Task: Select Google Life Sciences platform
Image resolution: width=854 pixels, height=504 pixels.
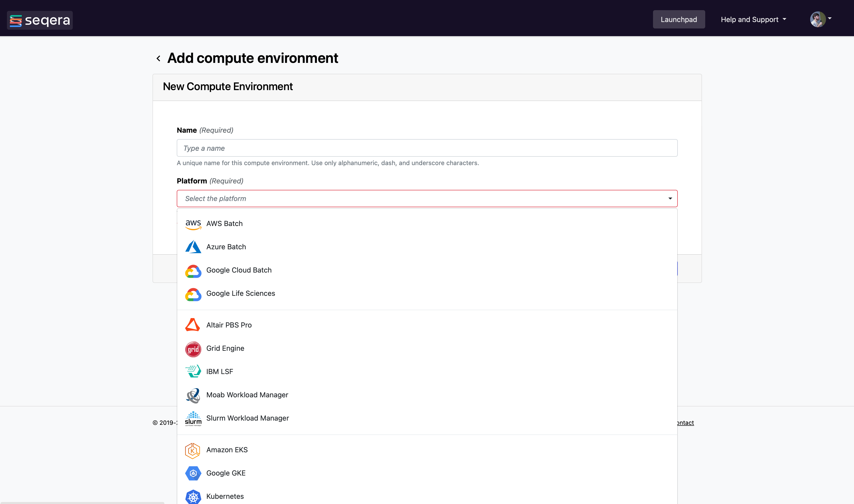Action: [x=241, y=293]
